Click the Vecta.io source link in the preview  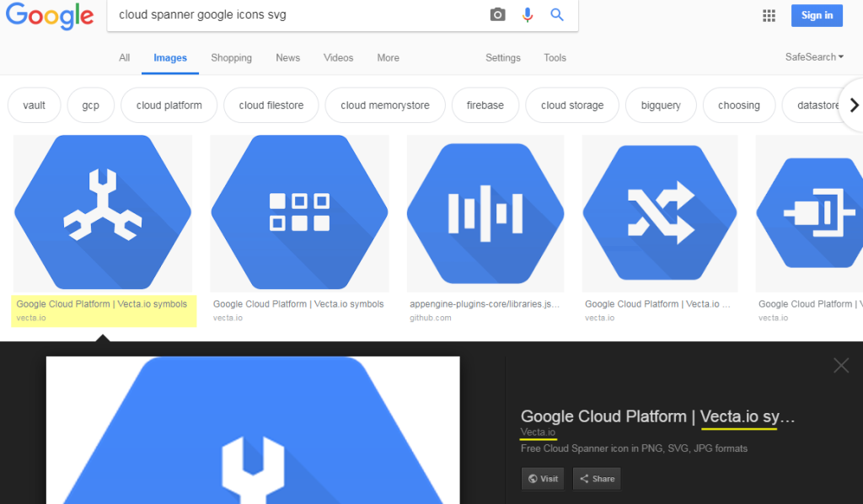(538, 432)
